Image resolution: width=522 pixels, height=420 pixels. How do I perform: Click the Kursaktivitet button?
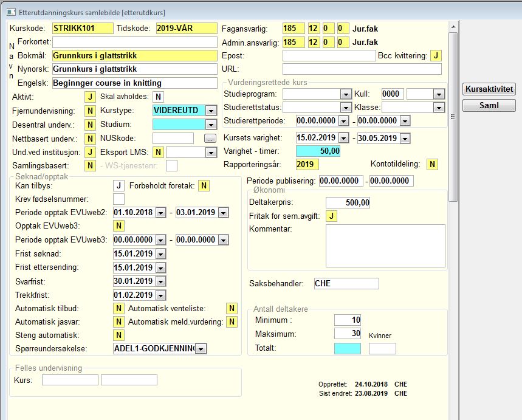489,89
